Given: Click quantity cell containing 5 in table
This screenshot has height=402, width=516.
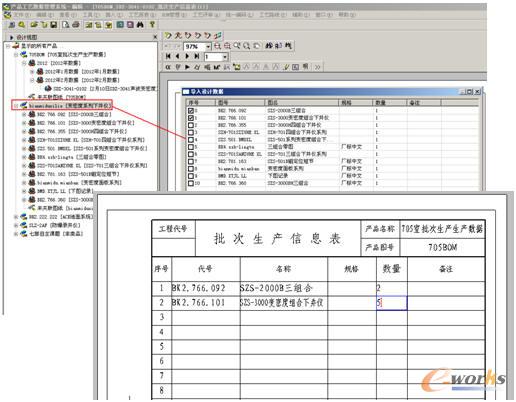Looking at the screenshot, I should [x=392, y=303].
